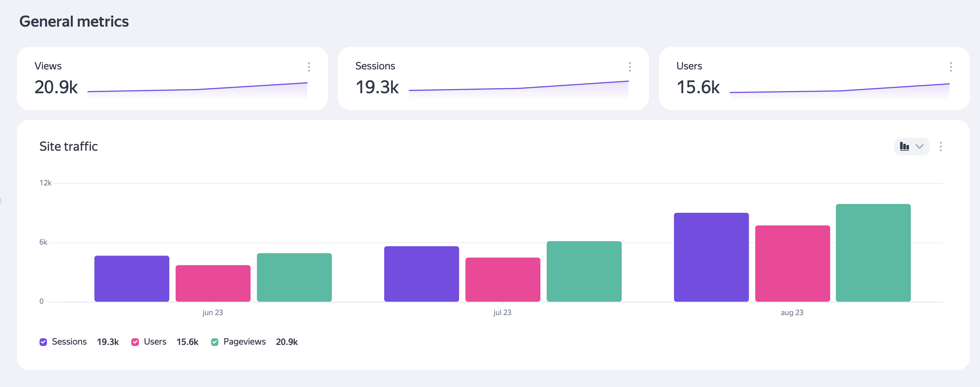The width and height of the screenshot is (980, 387).
Task: Click the Views 20.9k value
Action: 56,87
